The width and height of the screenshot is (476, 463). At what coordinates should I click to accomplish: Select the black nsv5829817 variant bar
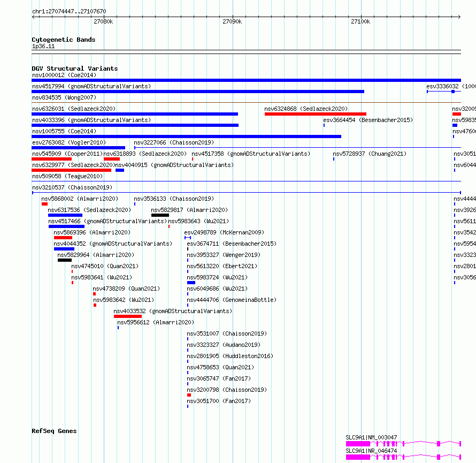(x=160, y=215)
